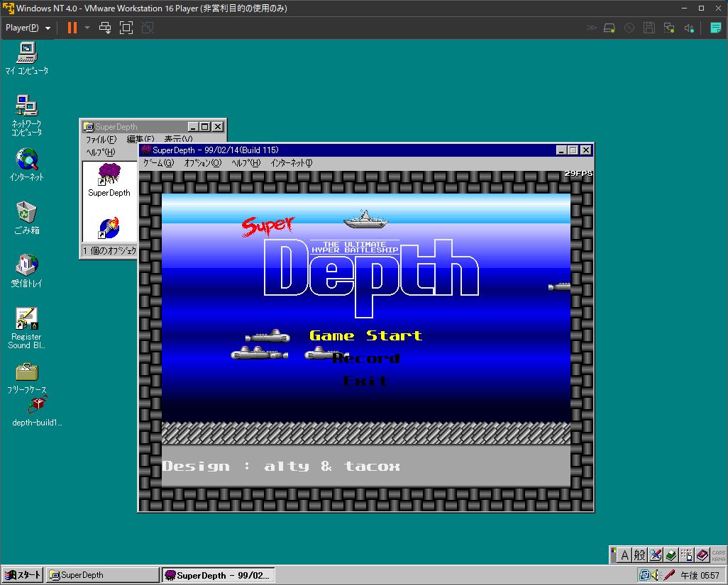Click the battleship sprite on title screen
The height and width of the screenshot is (585, 728).
click(x=365, y=219)
